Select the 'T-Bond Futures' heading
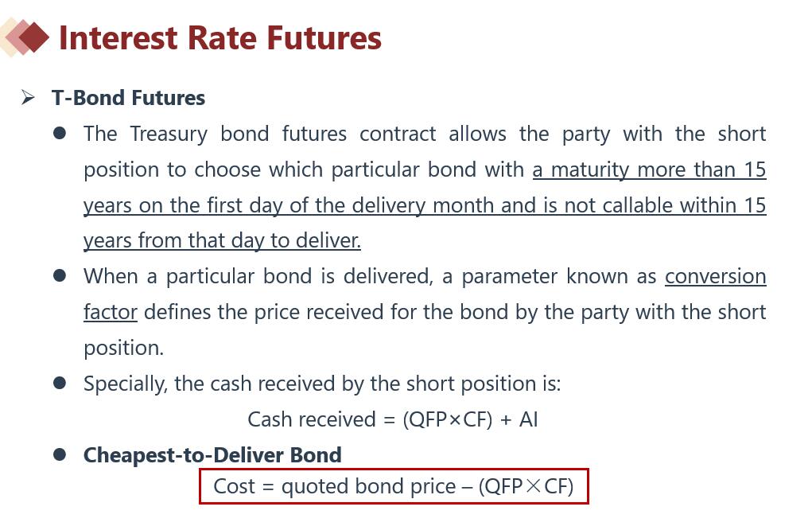This screenshot has width=812, height=530. pyautogui.click(x=128, y=98)
